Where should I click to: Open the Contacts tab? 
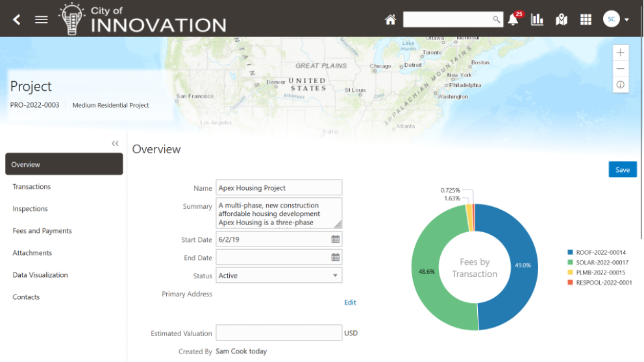(26, 297)
